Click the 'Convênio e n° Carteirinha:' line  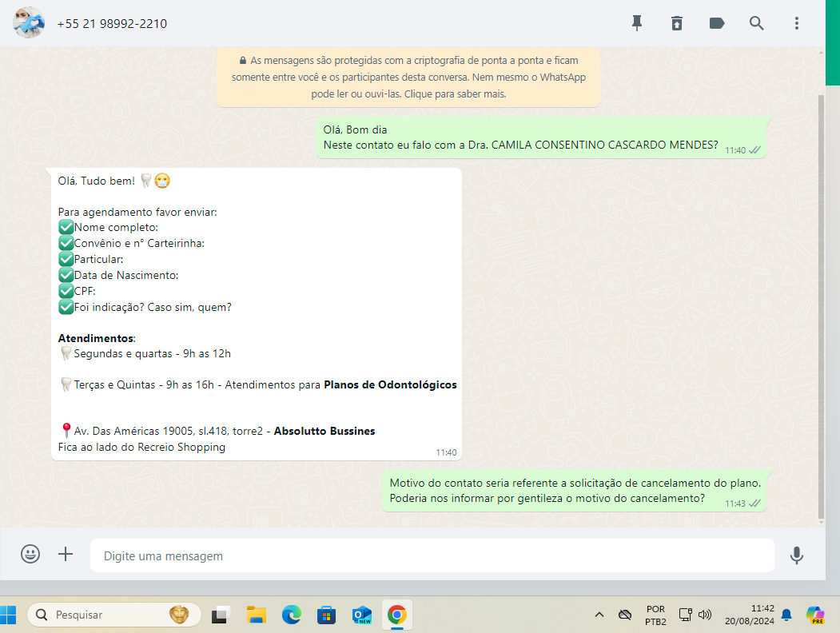click(131, 243)
